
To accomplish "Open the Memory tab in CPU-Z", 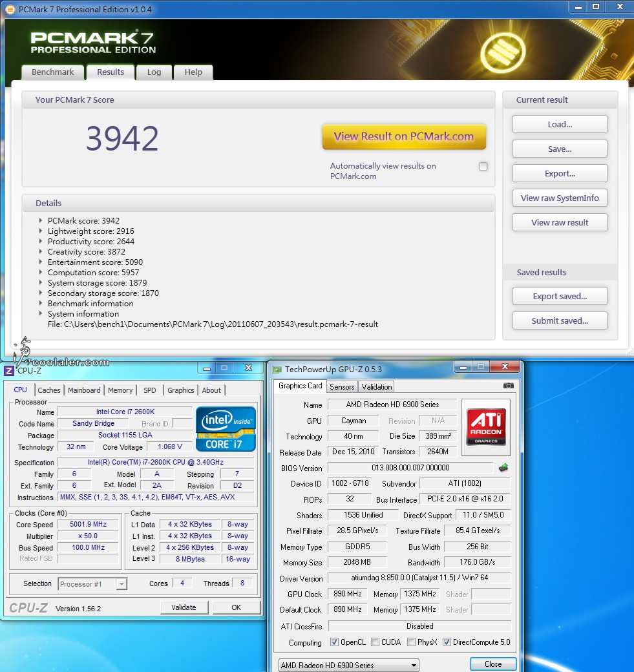I will coord(120,390).
